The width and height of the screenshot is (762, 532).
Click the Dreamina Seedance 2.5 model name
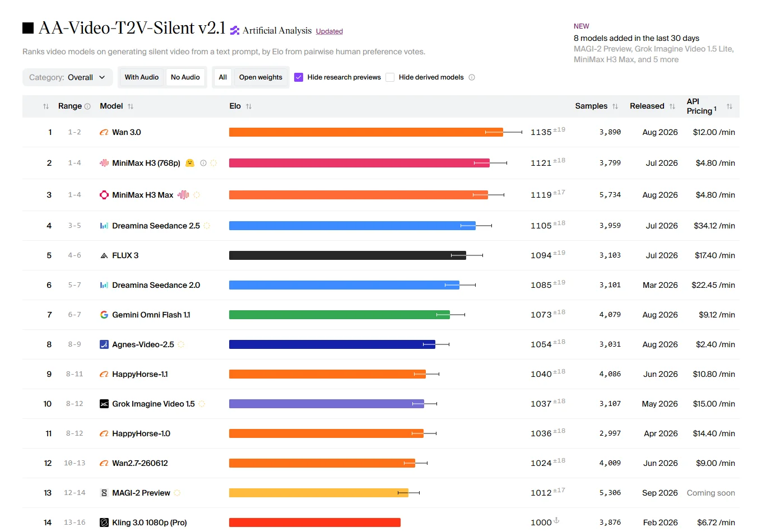[x=156, y=226]
